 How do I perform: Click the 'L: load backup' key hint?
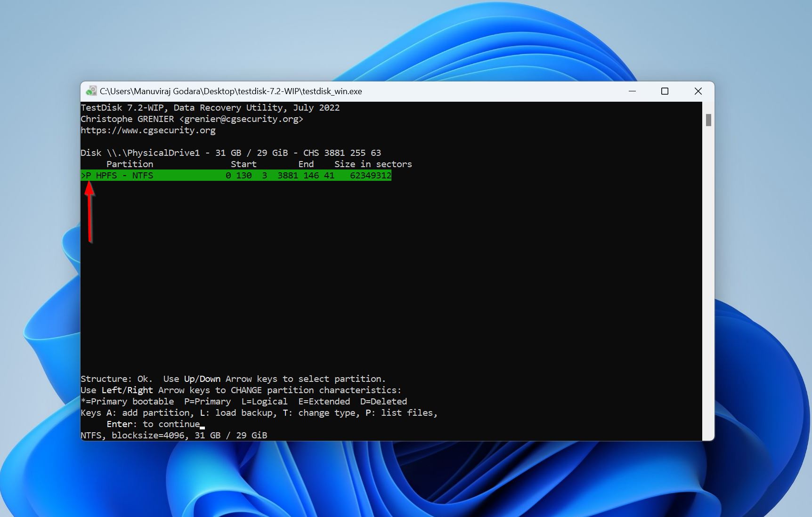[x=238, y=412]
